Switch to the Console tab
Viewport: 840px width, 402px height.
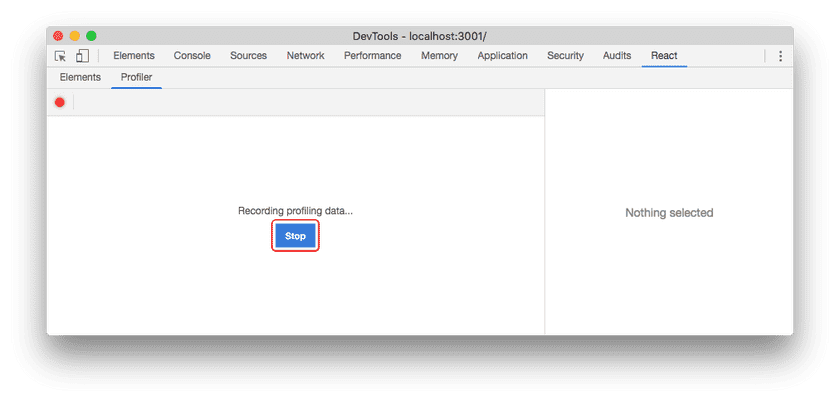tap(192, 56)
